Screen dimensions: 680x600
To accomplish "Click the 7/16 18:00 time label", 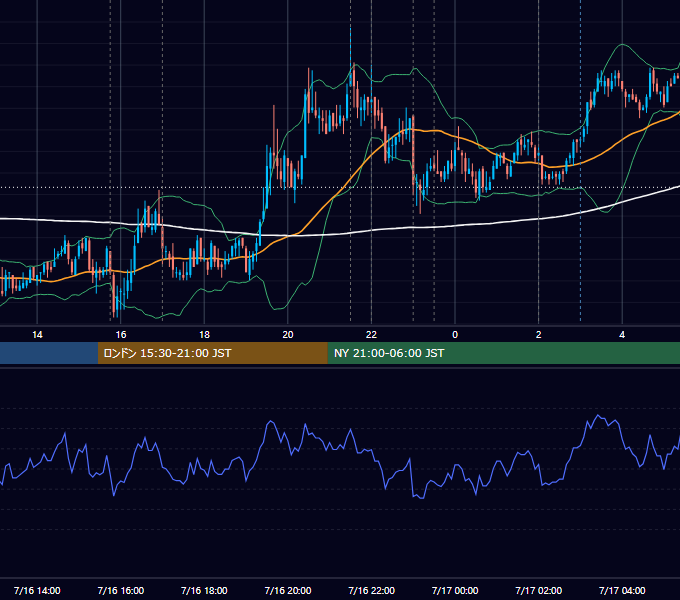I will 204,590.
